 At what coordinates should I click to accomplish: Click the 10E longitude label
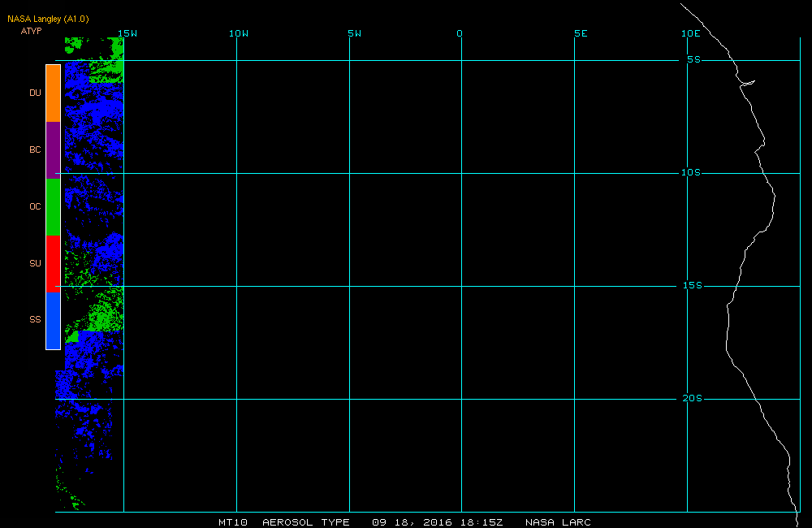click(691, 33)
